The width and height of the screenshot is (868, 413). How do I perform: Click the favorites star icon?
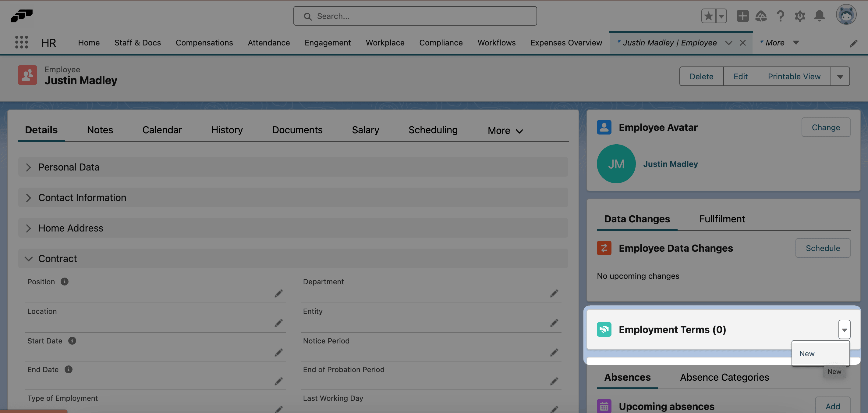(708, 16)
